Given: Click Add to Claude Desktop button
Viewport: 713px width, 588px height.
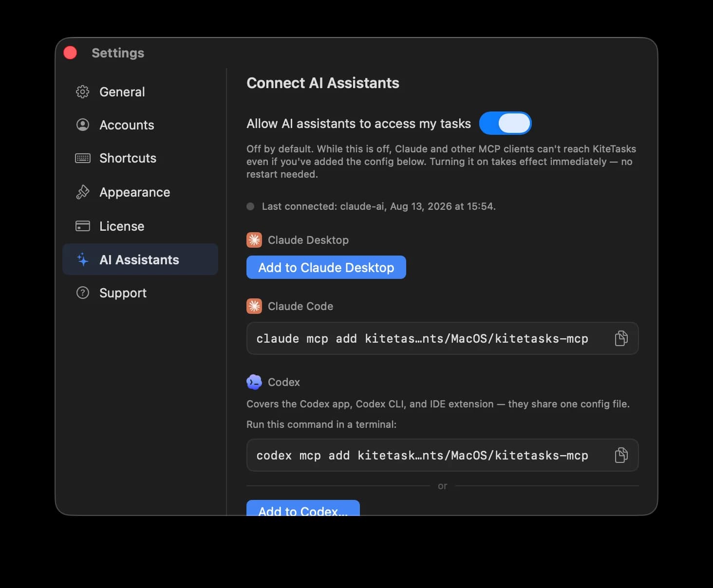Looking at the screenshot, I should click(326, 267).
